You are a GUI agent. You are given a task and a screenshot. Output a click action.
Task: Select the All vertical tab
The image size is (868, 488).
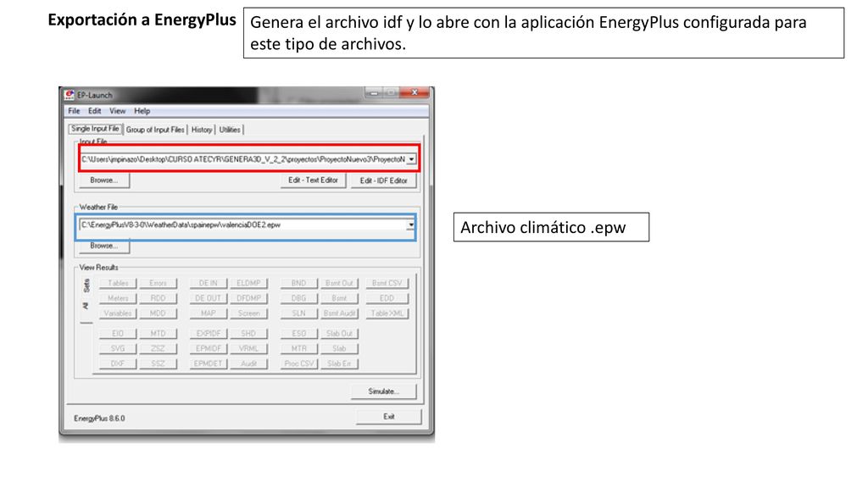pos(86,306)
